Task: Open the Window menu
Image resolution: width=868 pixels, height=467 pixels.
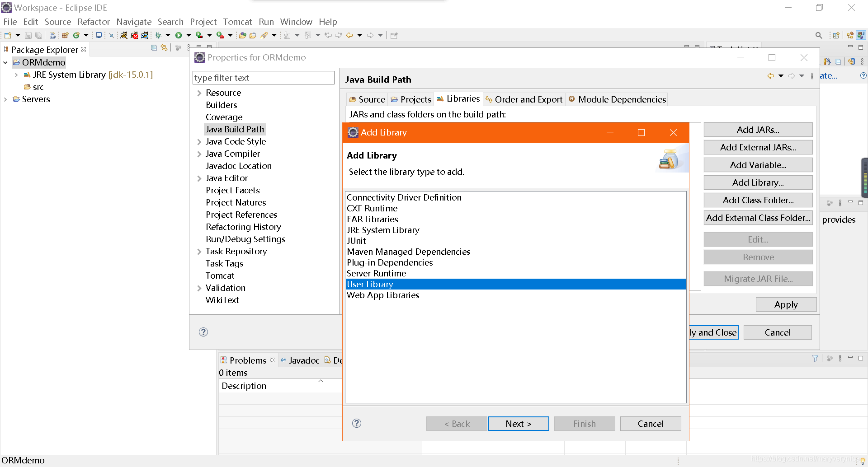Action: 296,22
